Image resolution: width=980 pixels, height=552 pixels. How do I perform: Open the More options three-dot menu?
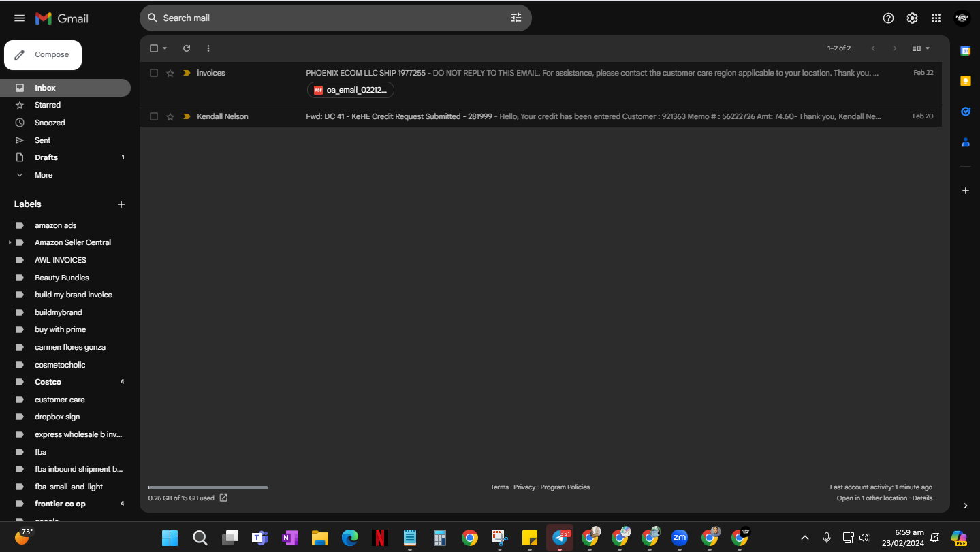point(208,48)
